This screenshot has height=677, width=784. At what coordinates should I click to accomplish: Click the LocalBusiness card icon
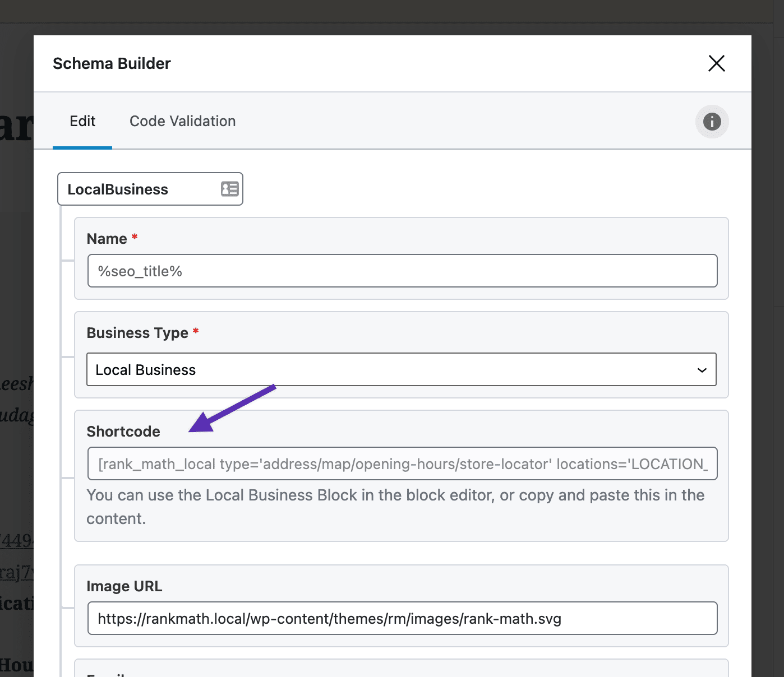229,189
